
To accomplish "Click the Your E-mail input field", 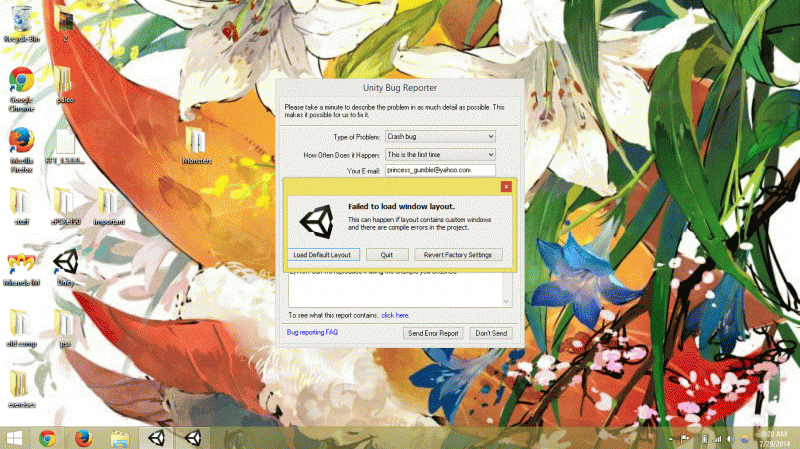I will click(440, 170).
